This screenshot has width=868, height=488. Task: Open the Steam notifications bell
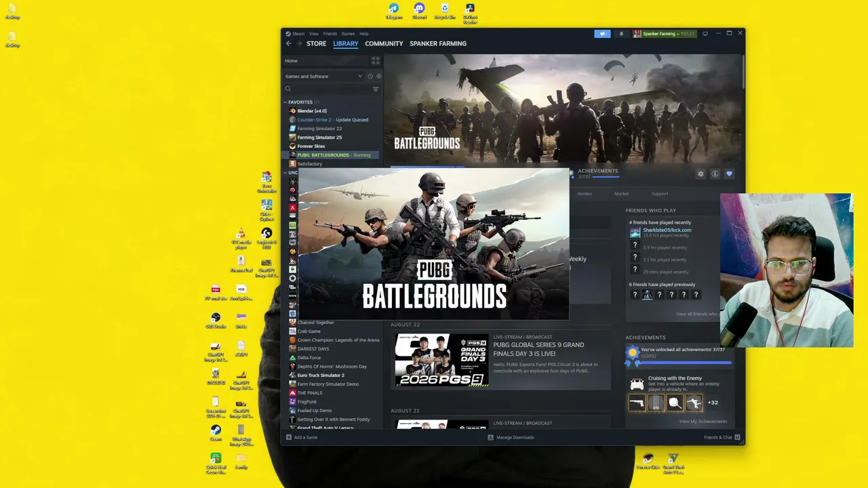click(x=621, y=34)
